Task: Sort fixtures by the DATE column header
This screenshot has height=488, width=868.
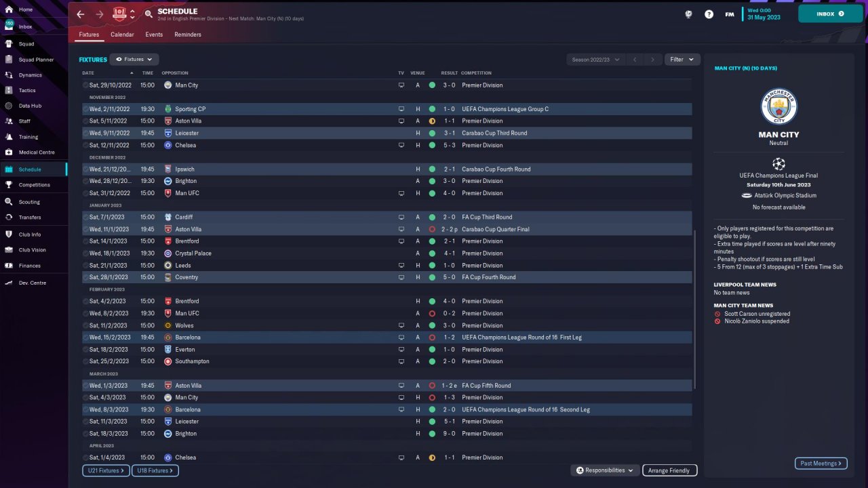Action: pos(88,73)
